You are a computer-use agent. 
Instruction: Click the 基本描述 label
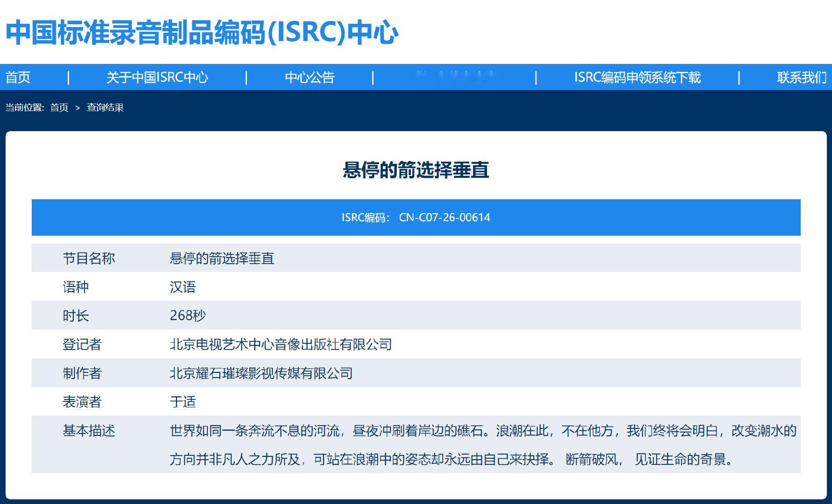coord(89,431)
